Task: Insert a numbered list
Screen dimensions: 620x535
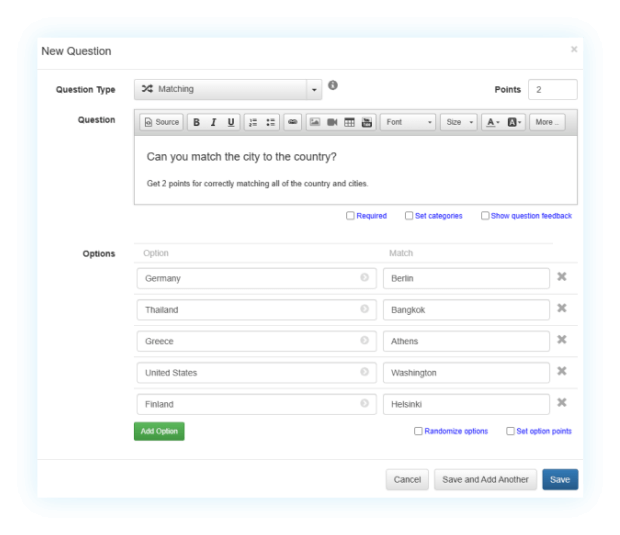Action: pos(253,122)
